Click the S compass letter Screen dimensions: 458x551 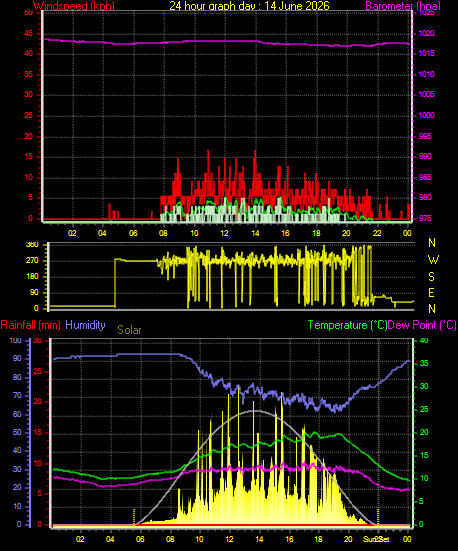(432, 277)
